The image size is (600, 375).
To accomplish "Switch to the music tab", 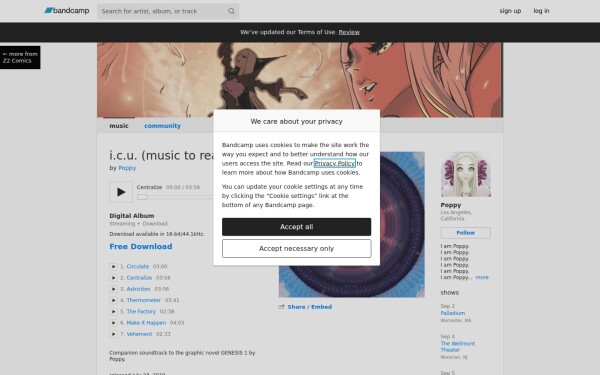I will click(119, 126).
